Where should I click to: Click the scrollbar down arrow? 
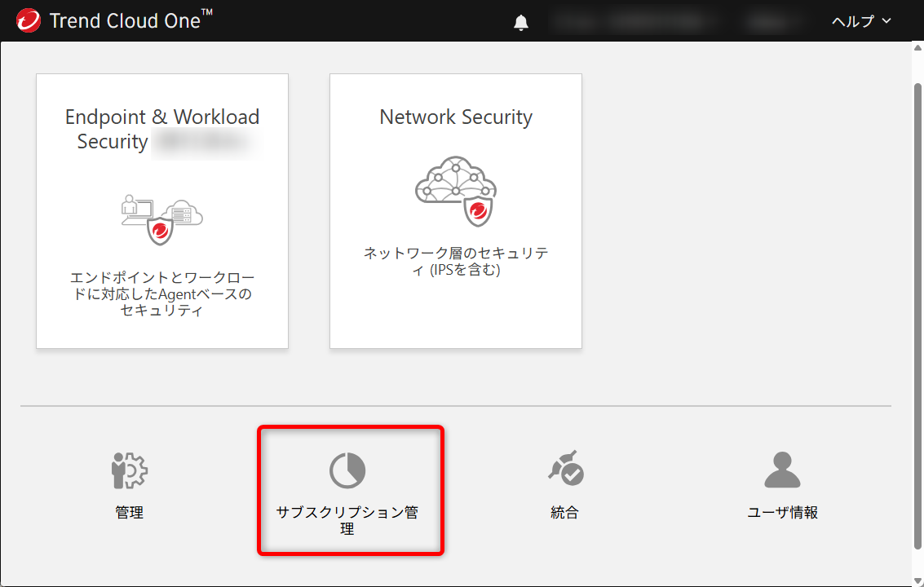click(x=917, y=581)
